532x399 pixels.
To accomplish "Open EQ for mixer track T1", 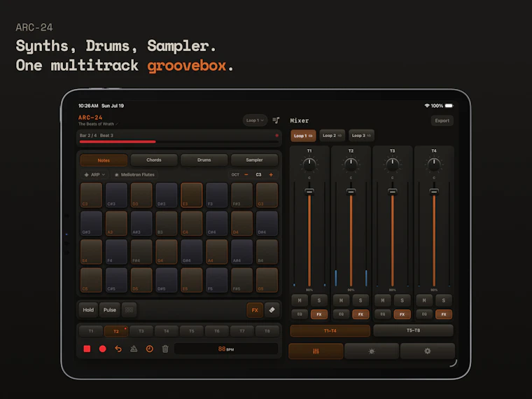I will [300, 314].
